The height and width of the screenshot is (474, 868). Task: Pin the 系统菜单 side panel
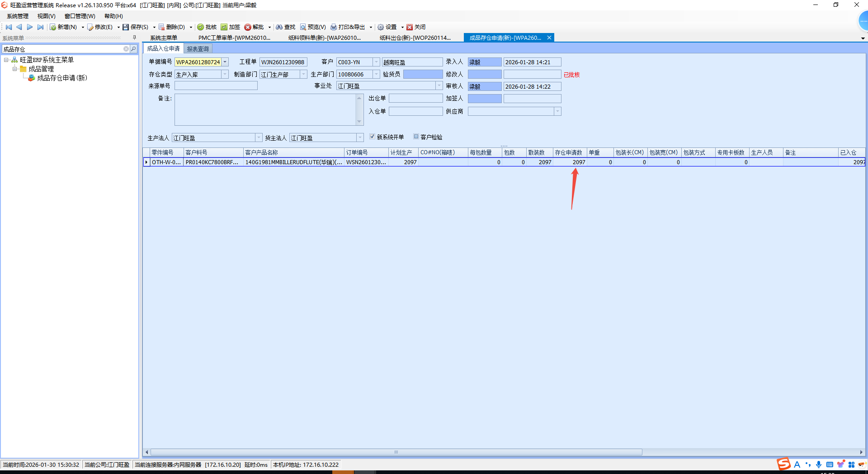click(x=134, y=38)
